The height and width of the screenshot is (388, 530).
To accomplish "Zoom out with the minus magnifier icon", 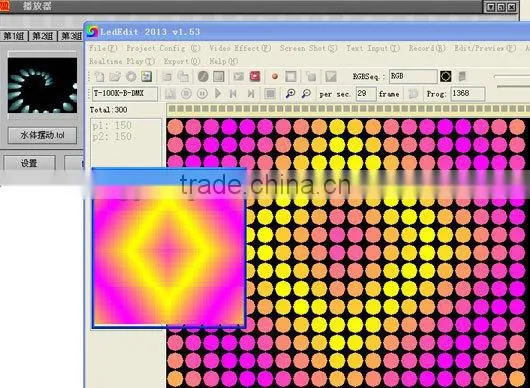I will pos(306,94).
